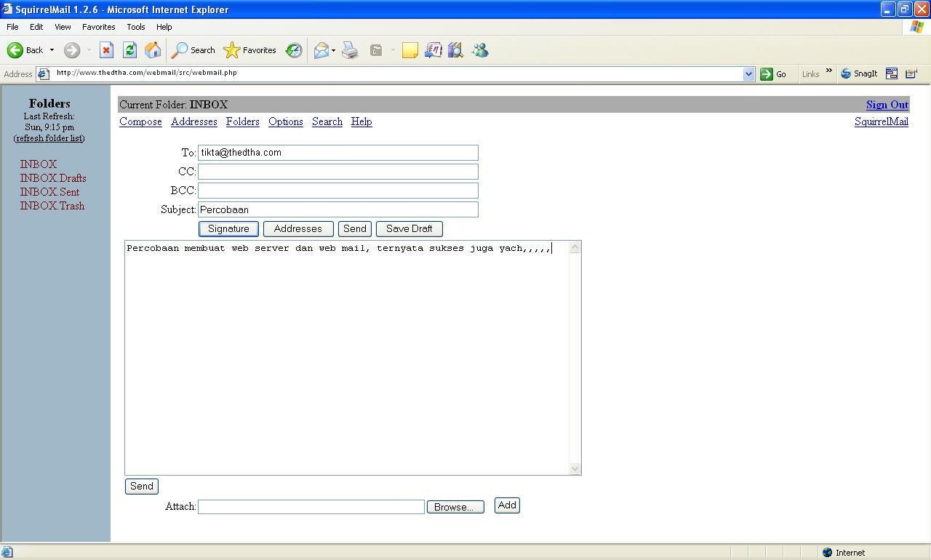Open the INBOX folder
Screen dimensions: 931x560
click(x=38, y=164)
